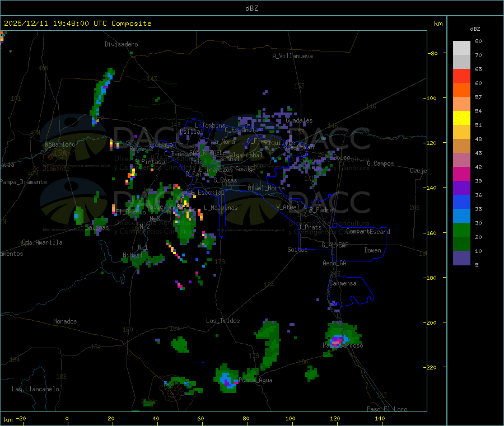Select the Salinas label
Screen dimensions: 504x426
point(97,227)
